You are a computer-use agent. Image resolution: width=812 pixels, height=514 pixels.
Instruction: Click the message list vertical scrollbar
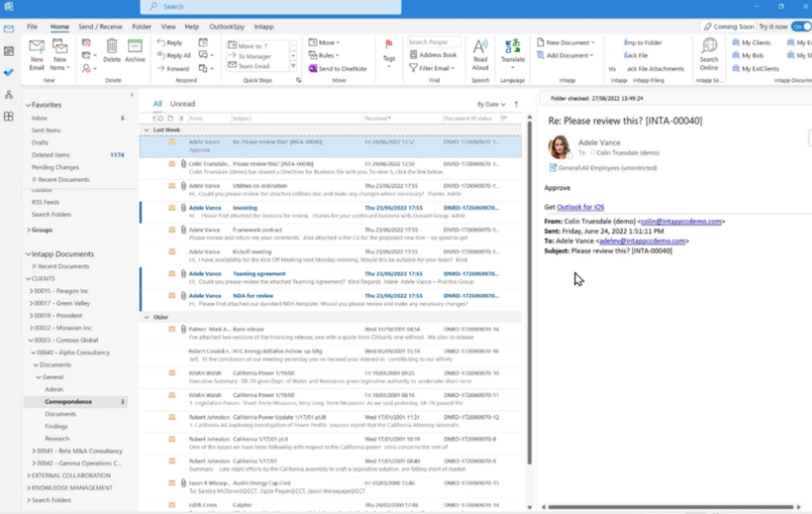pos(529,292)
